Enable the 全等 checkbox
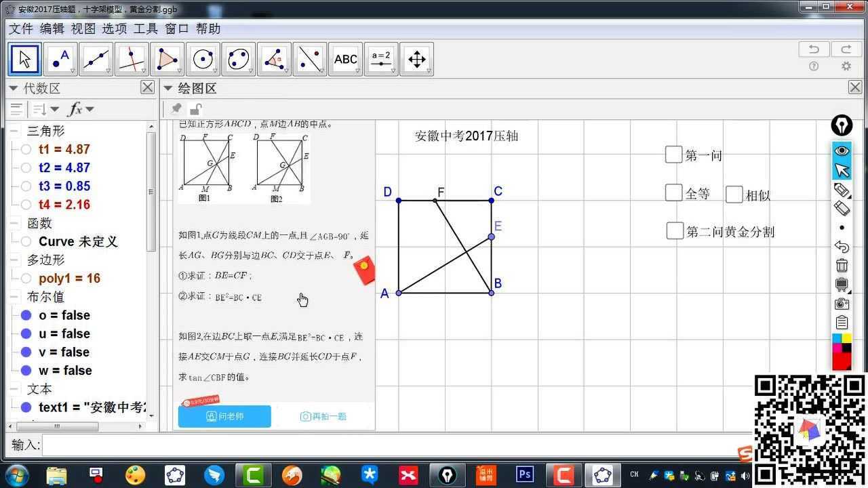Viewport: 868px width, 488px height. (673, 192)
